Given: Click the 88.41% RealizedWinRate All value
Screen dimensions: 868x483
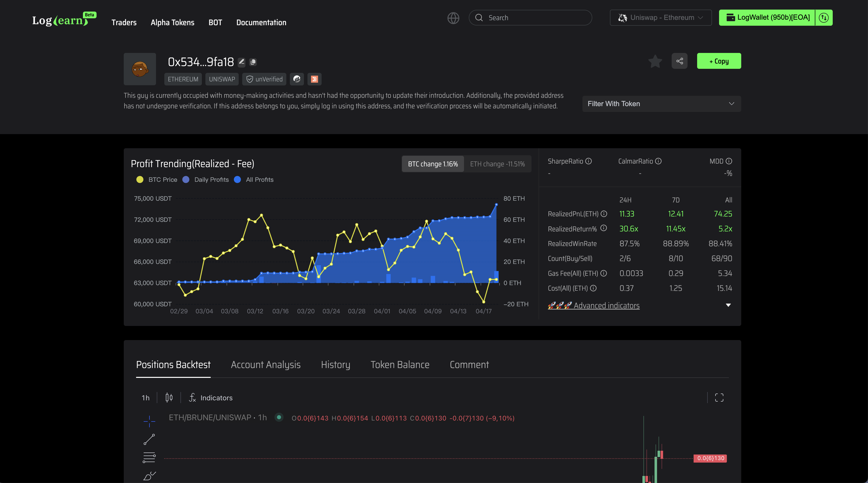Looking at the screenshot, I should click(x=720, y=243).
